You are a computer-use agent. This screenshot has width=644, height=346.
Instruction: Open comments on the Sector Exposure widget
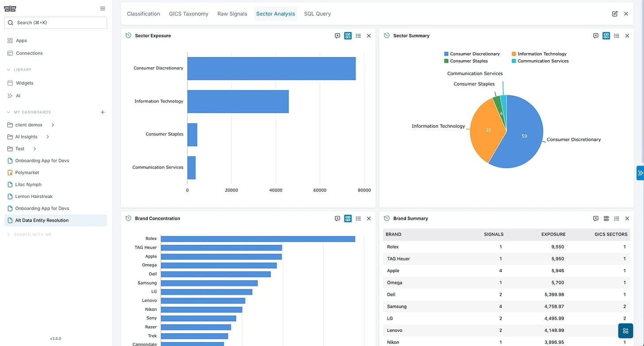pyautogui.click(x=337, y=36)
